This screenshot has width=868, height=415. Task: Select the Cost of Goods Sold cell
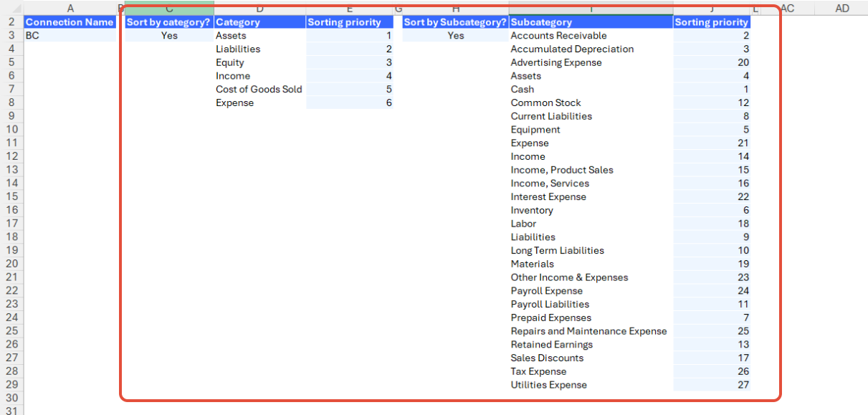coord(259,89)
